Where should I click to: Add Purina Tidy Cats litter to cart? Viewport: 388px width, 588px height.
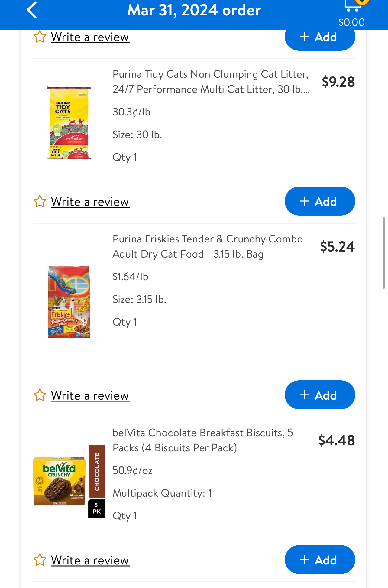click(x=320, y=201)
